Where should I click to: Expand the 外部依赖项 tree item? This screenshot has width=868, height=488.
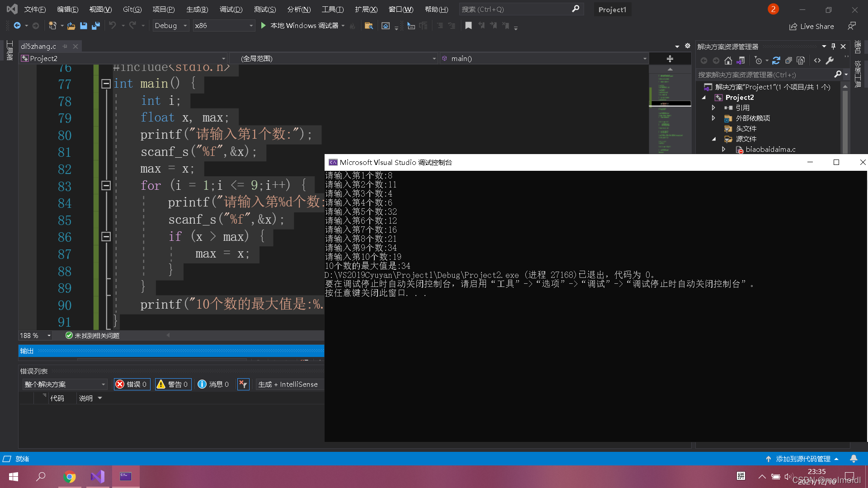click(713, 118)
